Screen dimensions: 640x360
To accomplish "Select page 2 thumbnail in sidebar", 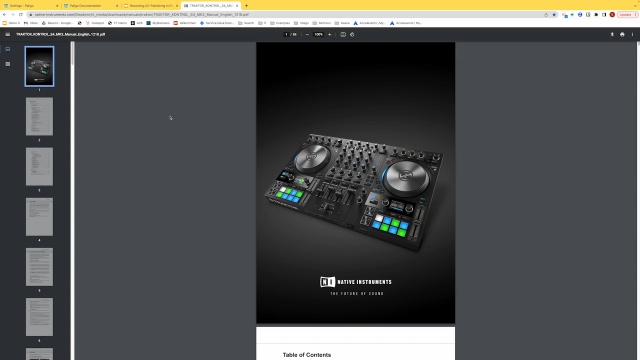I will (x=39, y=116).
